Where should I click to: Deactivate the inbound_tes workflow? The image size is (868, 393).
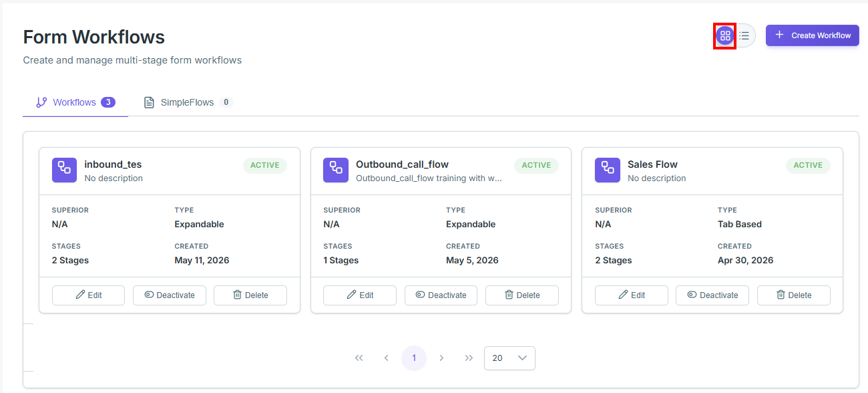click(170, 295)
